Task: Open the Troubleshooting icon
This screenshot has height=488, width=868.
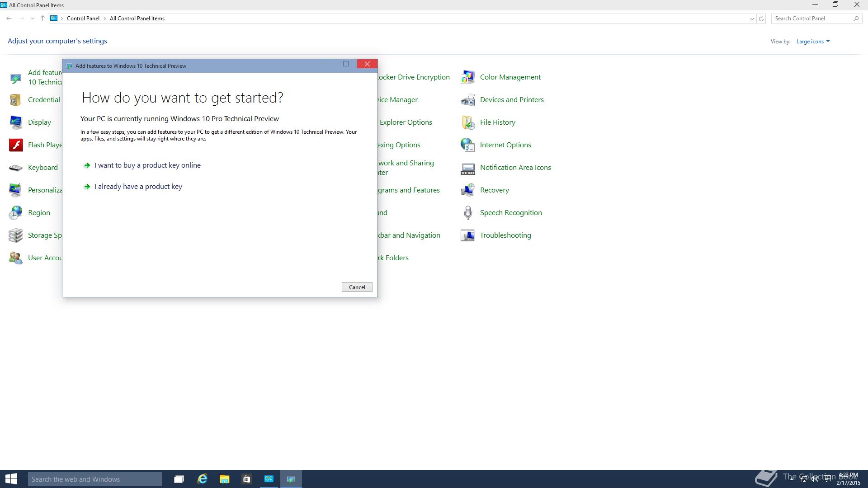Action: click(467, 235)
